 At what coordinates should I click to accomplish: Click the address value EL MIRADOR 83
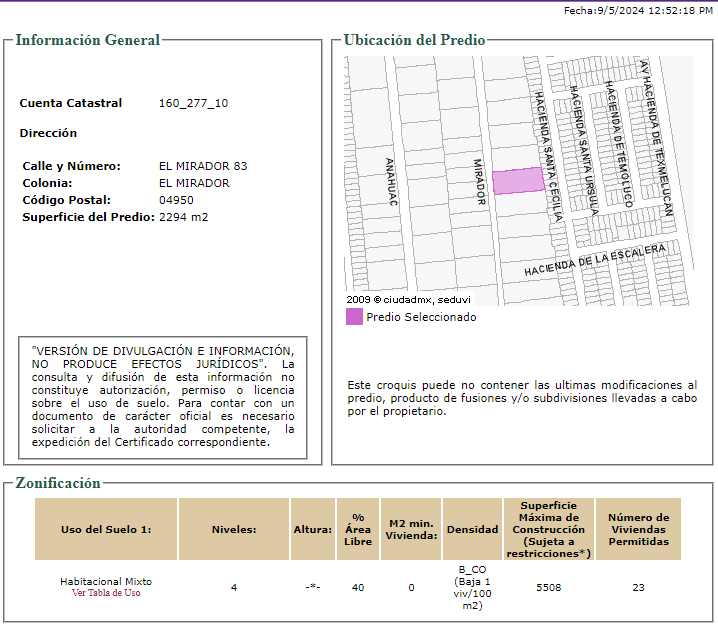(x=203, y=166)
